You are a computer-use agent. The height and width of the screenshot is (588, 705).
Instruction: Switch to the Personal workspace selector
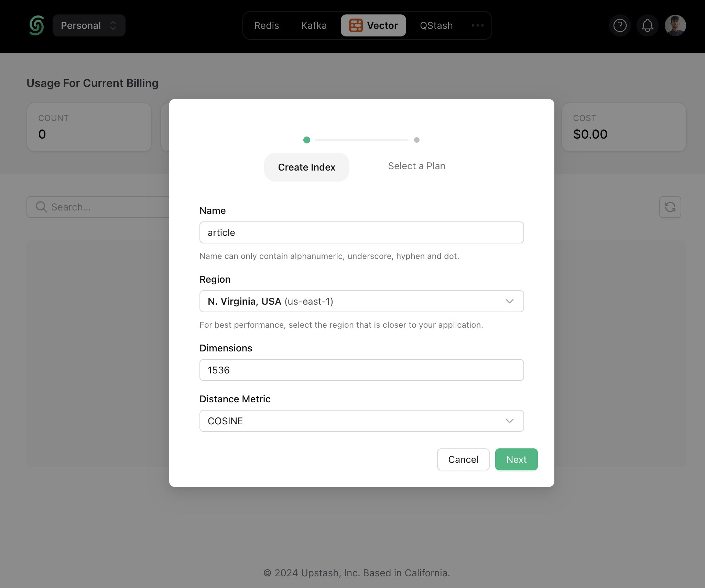88,25
